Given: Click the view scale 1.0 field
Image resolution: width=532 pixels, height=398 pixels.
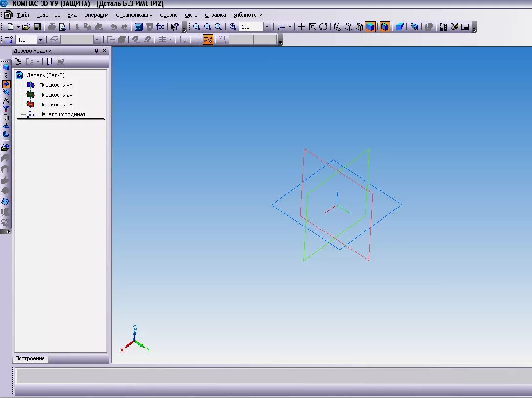Looking at the screenshot, I should pyautogui.click(x=251, y=27).
